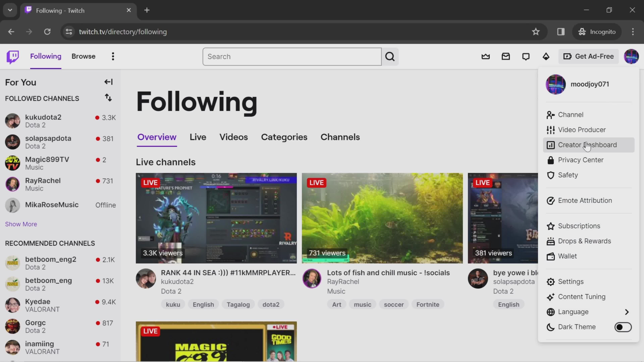644x362 pixels.
Task: Switch to the Live tab
Action: coord(198,137)
